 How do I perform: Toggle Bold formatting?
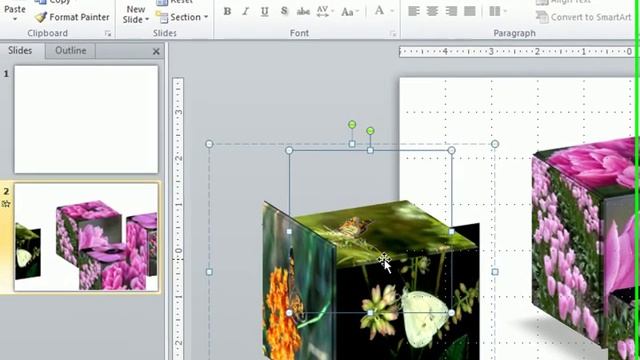tap(227, 11)
